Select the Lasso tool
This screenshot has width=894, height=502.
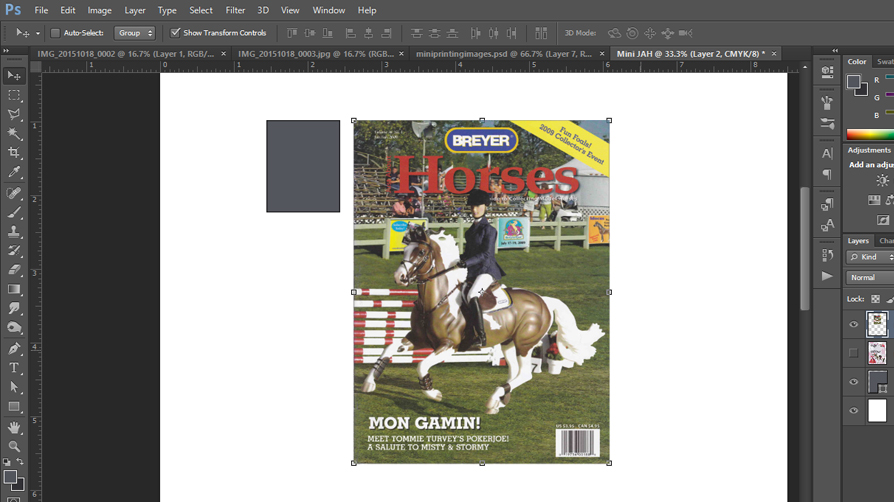(14, 114)
